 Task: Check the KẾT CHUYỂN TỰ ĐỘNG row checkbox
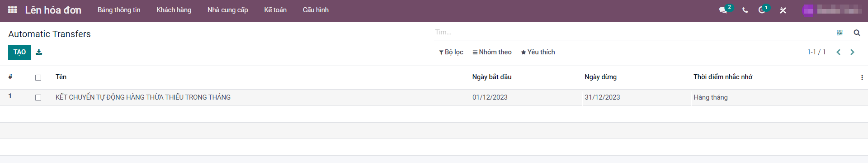point(38,97)
